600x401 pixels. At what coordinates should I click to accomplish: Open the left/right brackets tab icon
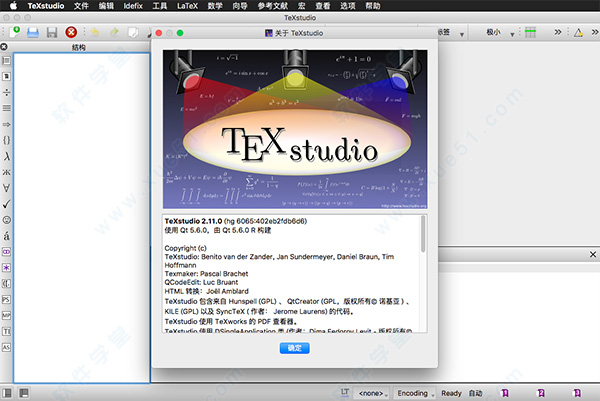coord(7,284)
